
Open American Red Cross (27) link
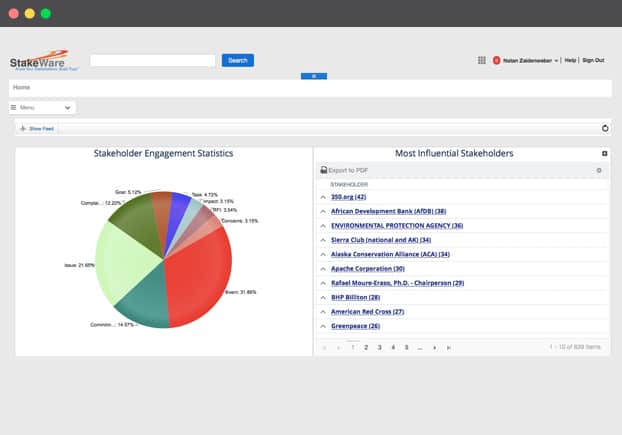(x=367, y=312)
